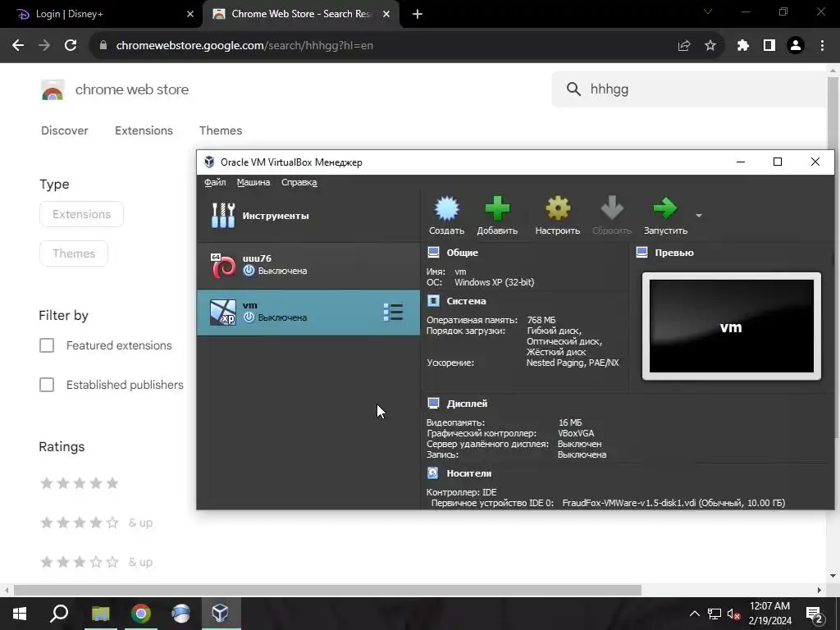Click the Общие section header

click(x=463, y=253)
